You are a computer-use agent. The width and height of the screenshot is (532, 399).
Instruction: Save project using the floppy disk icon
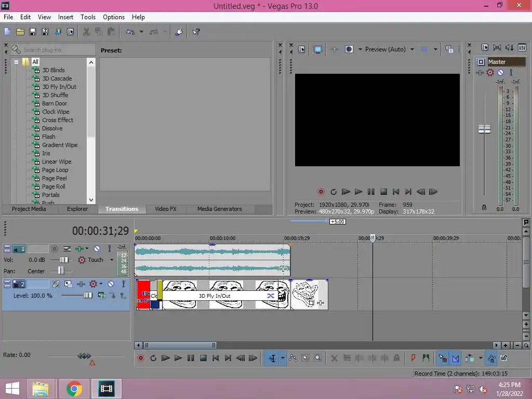pos(33,32)
